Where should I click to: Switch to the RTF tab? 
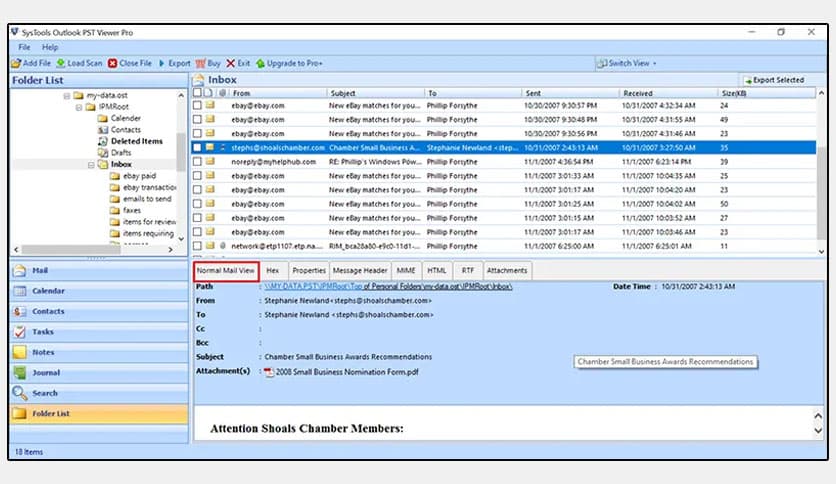(x=468, y=271)
